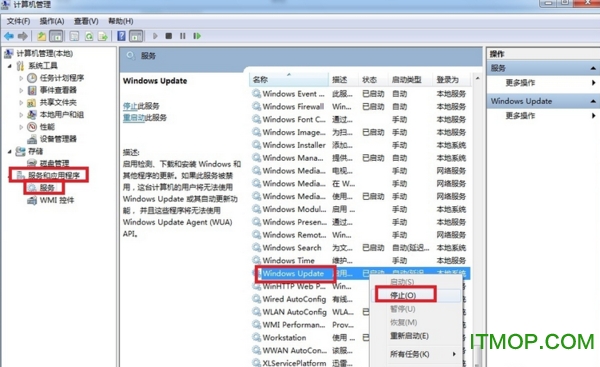Image resolution: width=600 pixels, height=367 pixels.
Task: Sort by the 登录为 column header
Action: [x=452, y=80]
